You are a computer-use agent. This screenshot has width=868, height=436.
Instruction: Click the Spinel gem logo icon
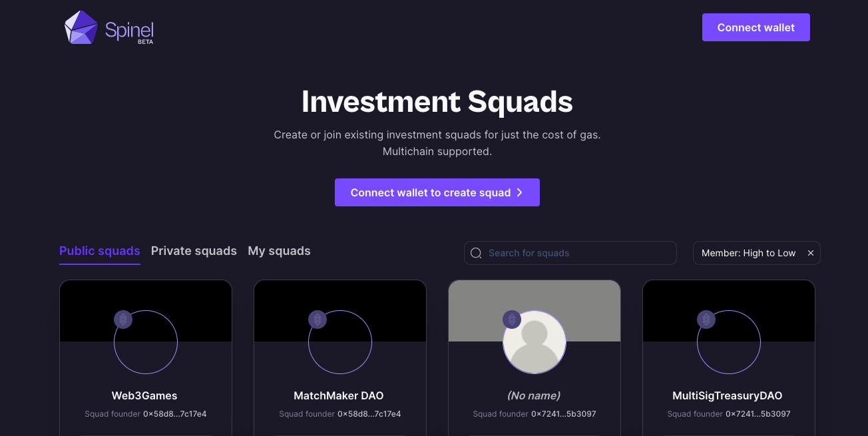(x=81, y=27)
